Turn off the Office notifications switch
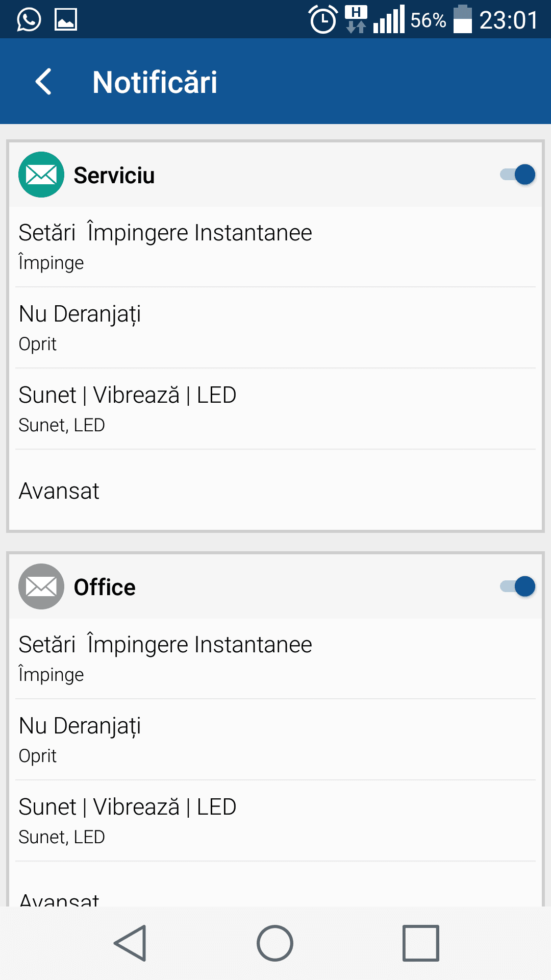551x980 pixels. [518, 586]
